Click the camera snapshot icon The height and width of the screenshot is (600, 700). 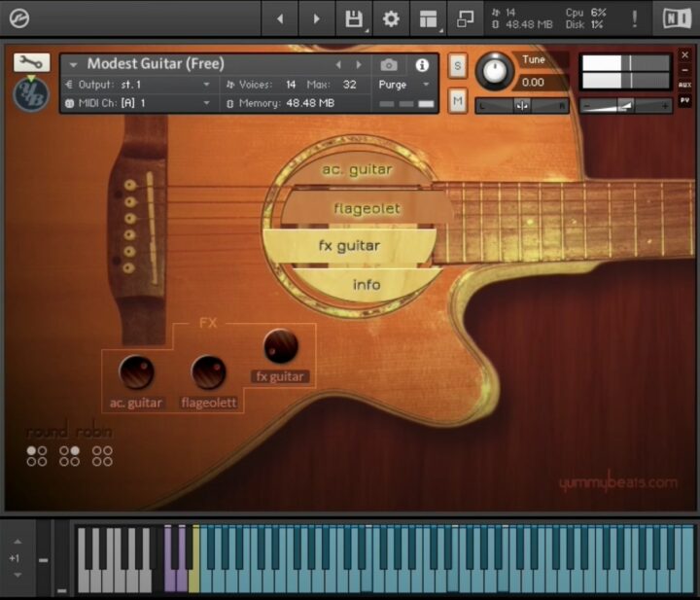pyautogui.click(x=389, y=65)
